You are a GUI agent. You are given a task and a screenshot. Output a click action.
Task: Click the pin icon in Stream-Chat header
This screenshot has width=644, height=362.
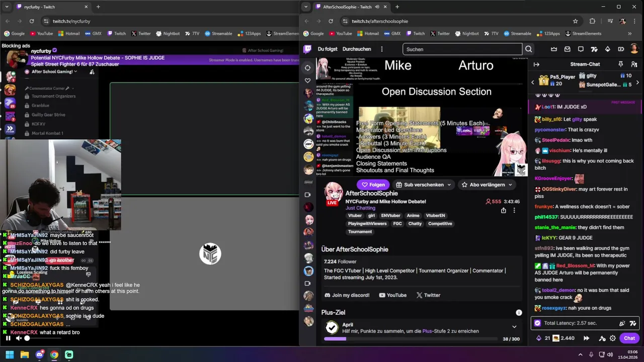click(x=620, y=64)
